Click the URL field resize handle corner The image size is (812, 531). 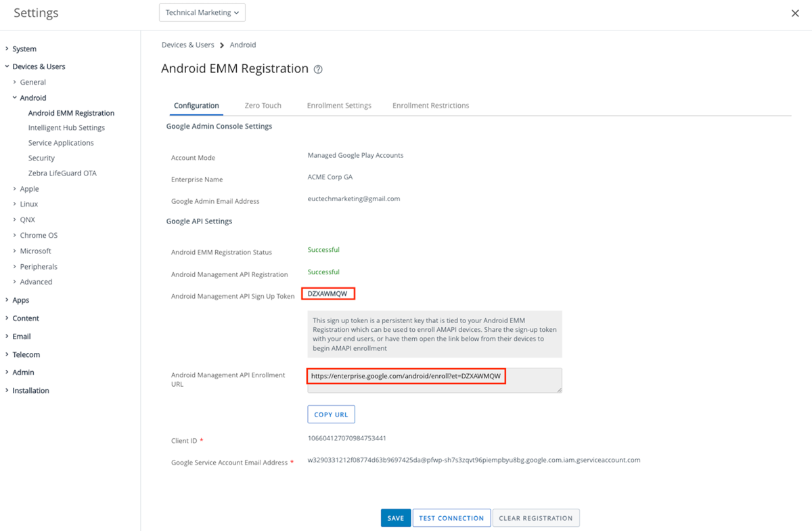point(559,389)
